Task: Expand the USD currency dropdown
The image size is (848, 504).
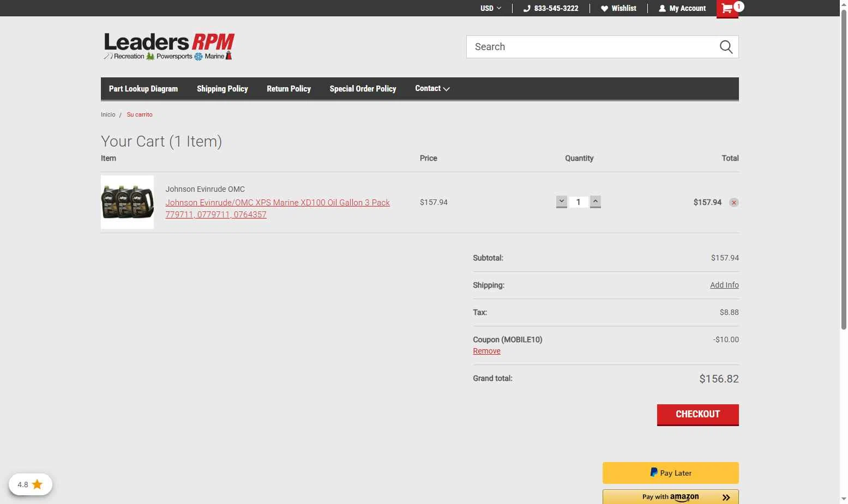Action: click(x=491, y=8)
